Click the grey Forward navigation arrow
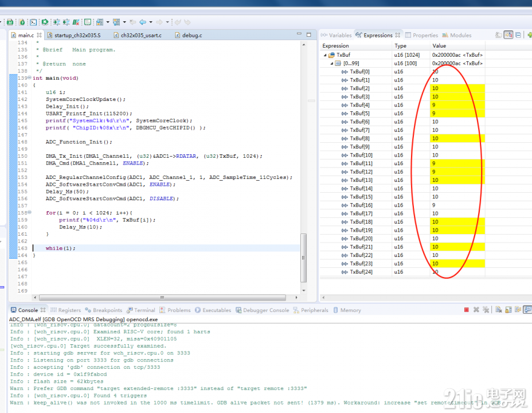This screenshot has width=532, height=413. [x=159, y=22]
